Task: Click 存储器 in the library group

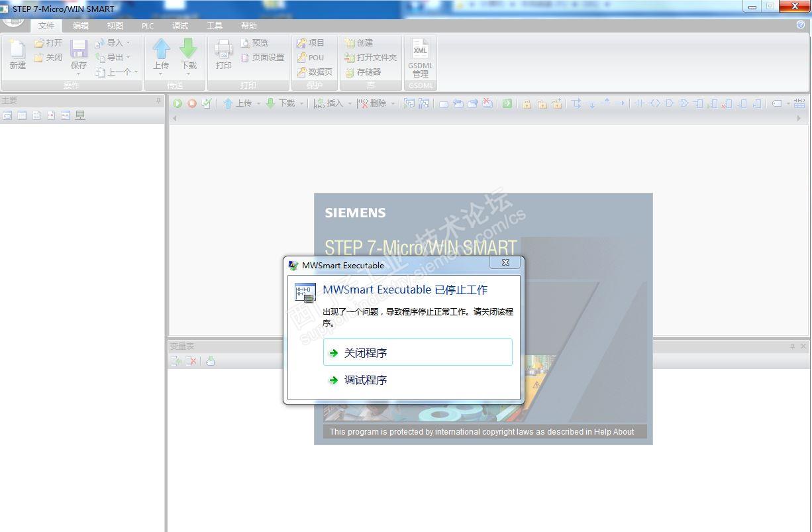Action: pyautogui.click(x=363, y=72)
